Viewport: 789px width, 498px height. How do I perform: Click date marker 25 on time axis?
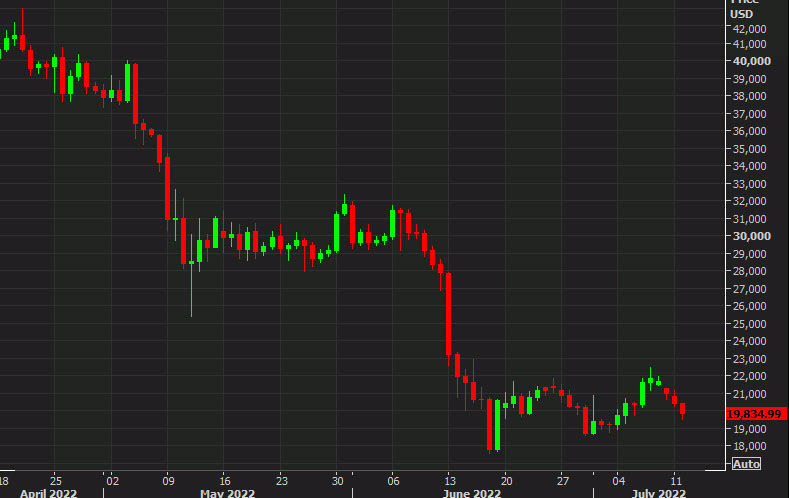click(55, 478)
